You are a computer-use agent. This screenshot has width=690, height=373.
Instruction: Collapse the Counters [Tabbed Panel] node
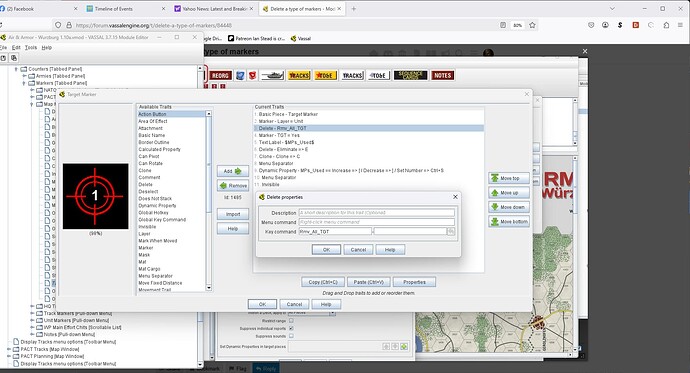(16, 69)
